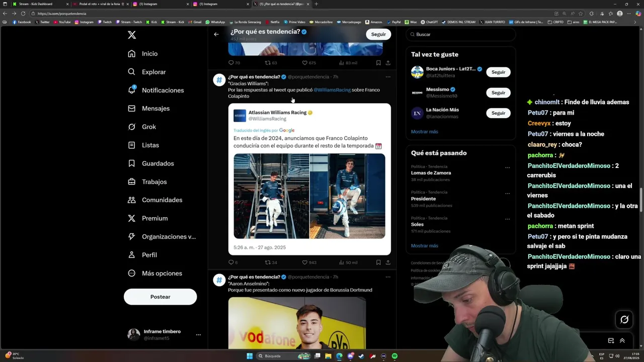View stats showing 50 mil on Williams tweet

(x=348, y=262)
